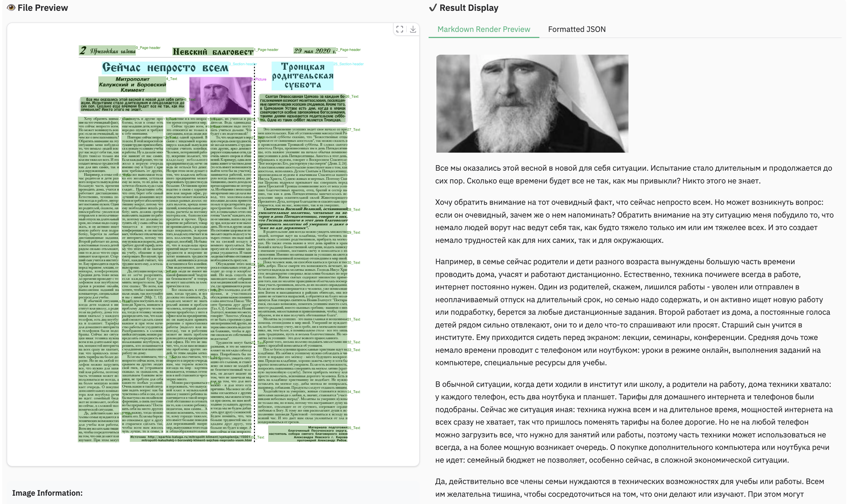Click the 'Троицкая родительская суббота' header region

(x=302, y=75)
